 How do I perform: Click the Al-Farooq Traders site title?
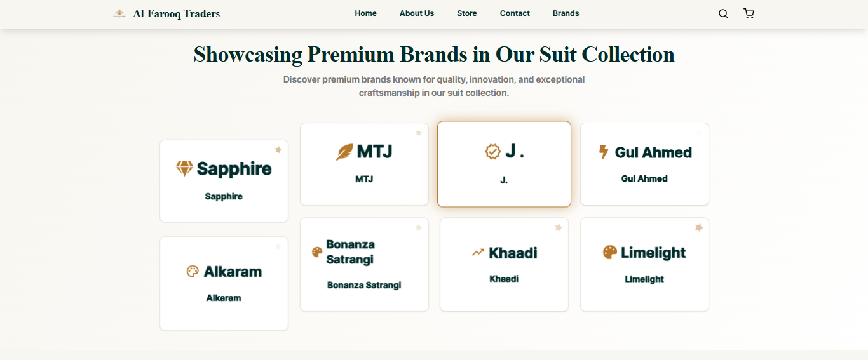click(176, 13)
